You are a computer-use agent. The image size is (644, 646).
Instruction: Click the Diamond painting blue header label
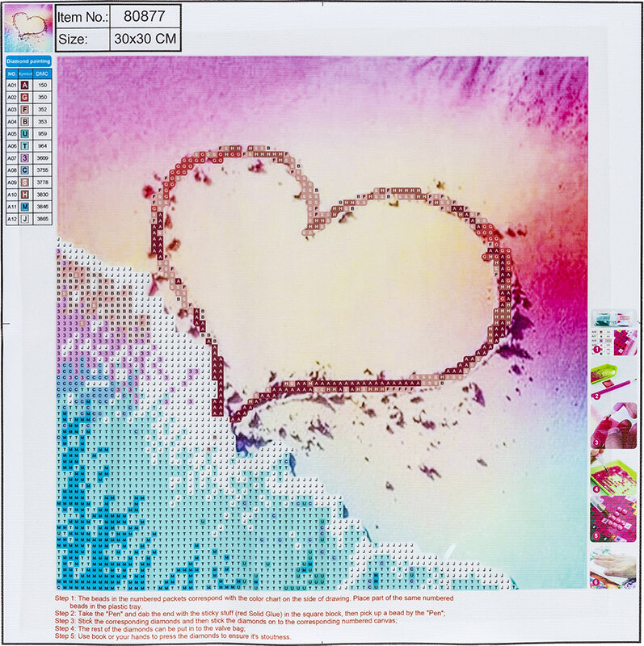pyautogui.click(x=28, y=61)
